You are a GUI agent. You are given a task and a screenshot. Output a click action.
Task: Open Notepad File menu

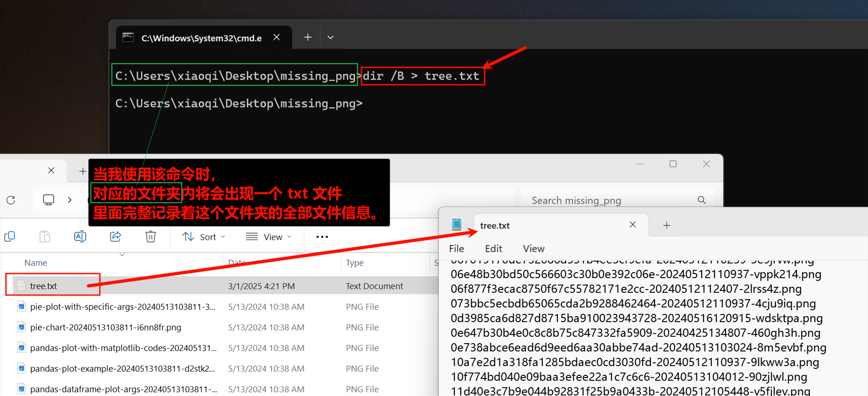(456, 248)
